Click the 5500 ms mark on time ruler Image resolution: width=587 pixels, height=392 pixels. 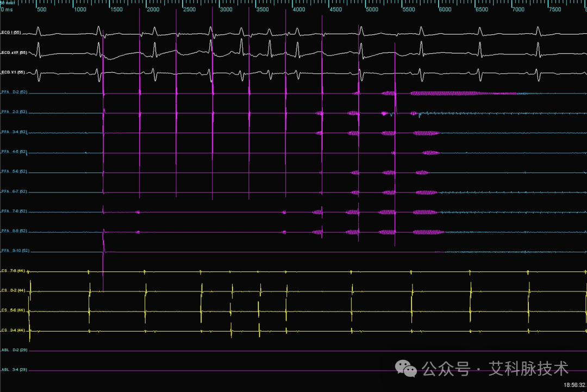click(409, 9)
